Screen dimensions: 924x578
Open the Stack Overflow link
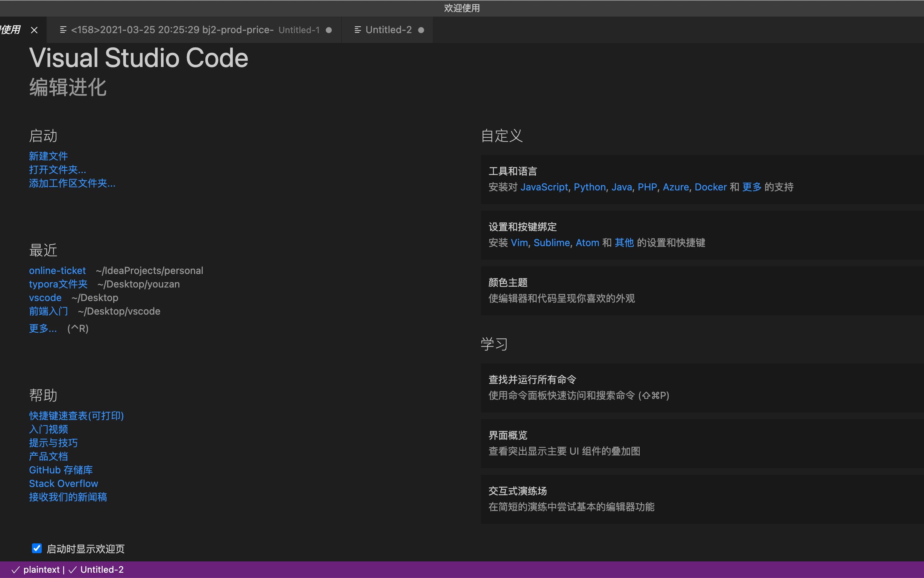tap(64, 484)
